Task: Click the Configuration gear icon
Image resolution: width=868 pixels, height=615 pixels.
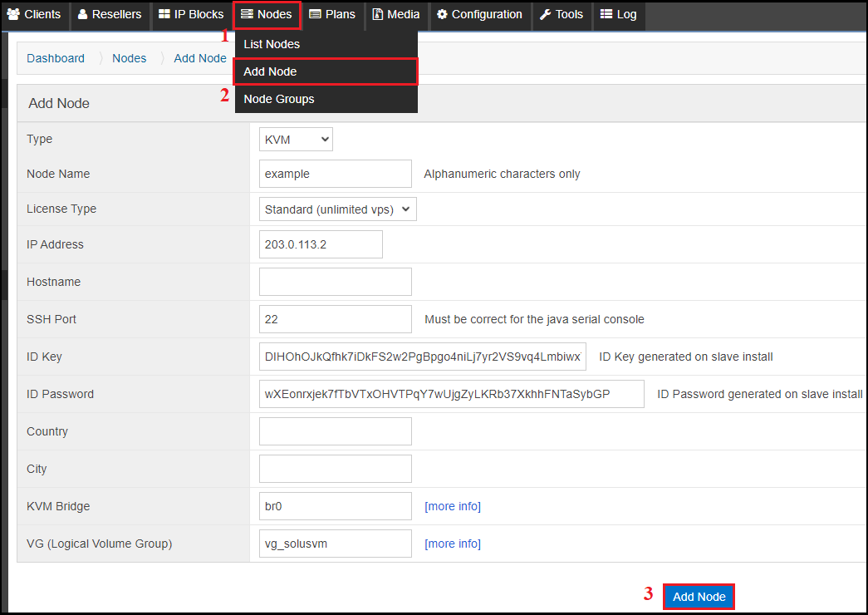Action: point(442,14)
